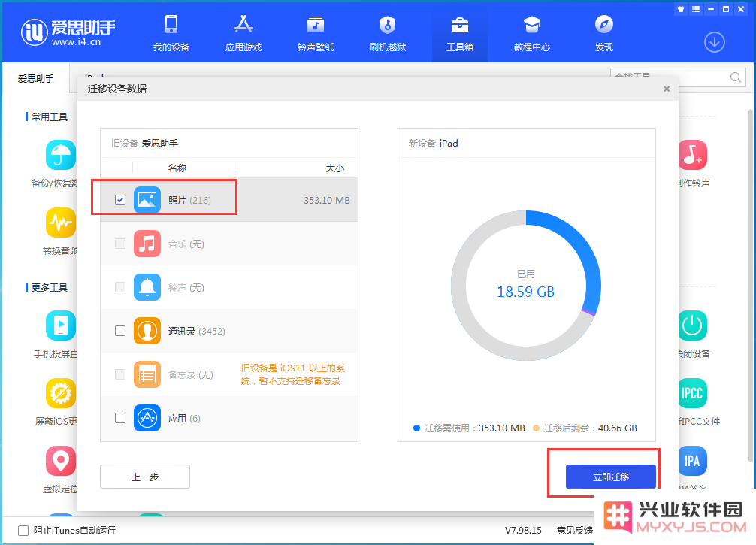Click version V7.98.15 in status bar
Screen dimensions: 756x545
pos(523,531)
